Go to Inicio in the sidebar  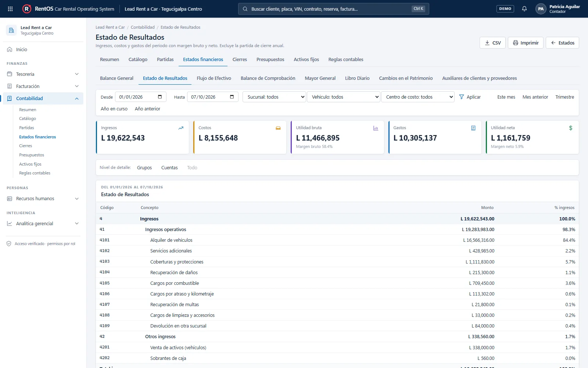coord(43,49)
